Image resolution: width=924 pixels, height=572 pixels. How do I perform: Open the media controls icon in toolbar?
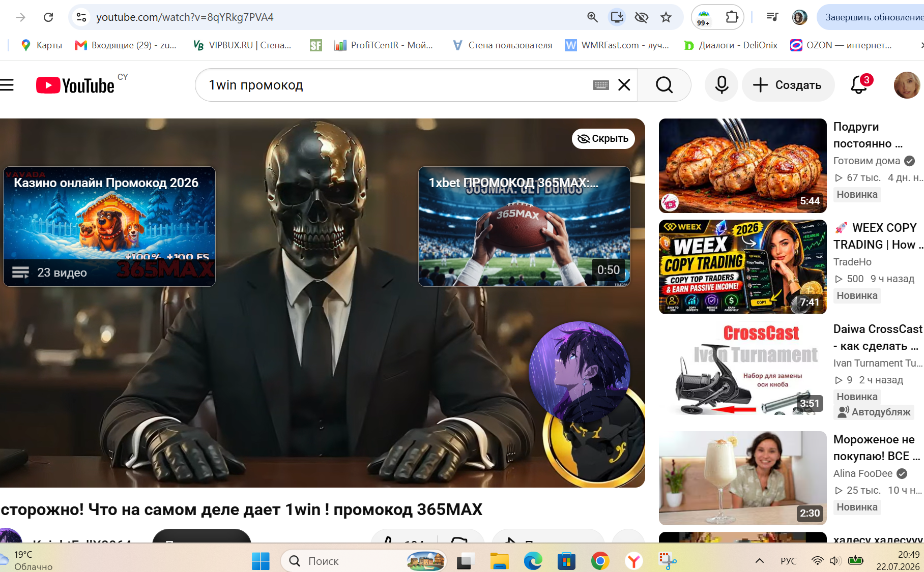point(772,17)
